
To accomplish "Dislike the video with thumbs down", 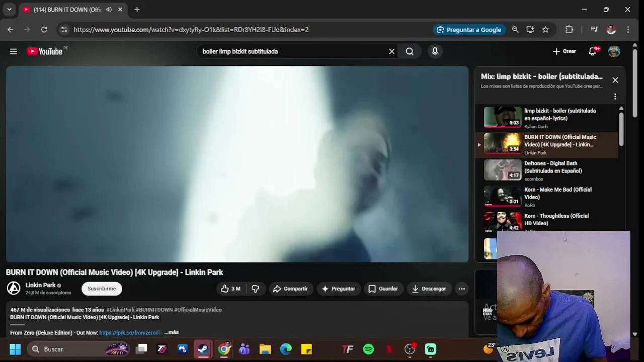I will 255,289.
